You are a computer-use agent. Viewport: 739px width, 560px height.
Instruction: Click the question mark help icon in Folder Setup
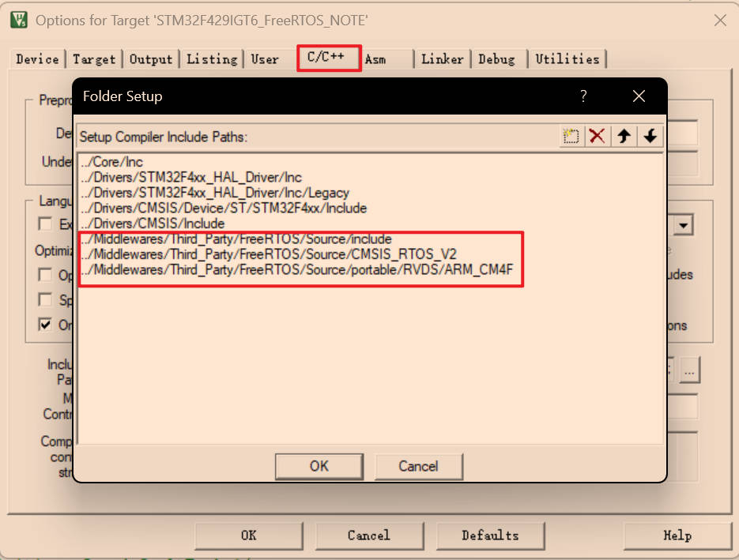pos(583,96)
